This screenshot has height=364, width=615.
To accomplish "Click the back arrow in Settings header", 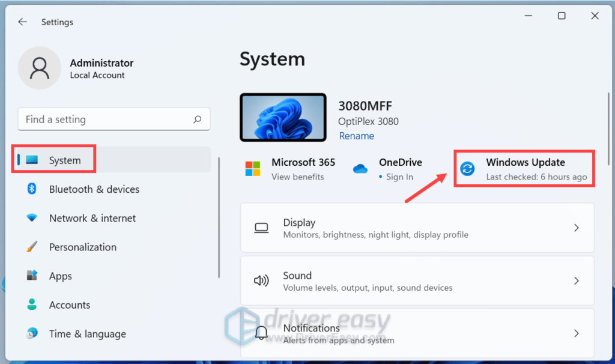I will 23,22.
